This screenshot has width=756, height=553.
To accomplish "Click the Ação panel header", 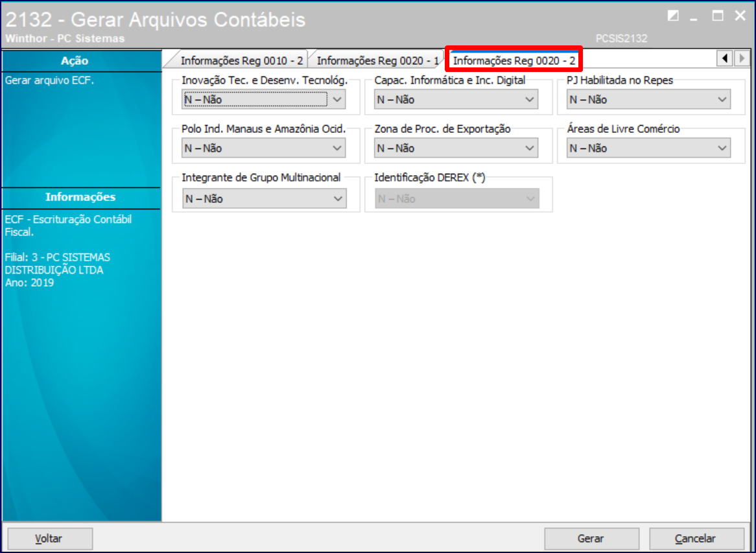I will tap(82, 61).
